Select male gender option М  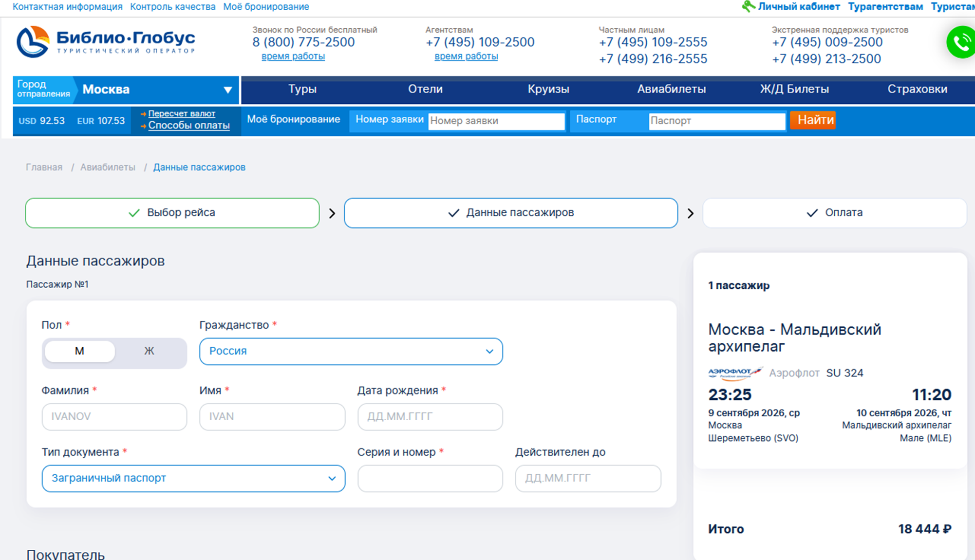(x=79, y=351)
